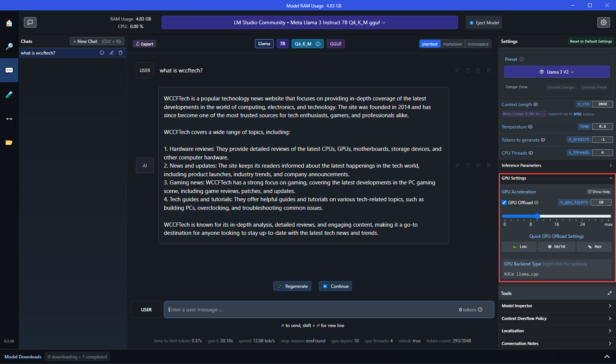
Task: Expand the Localization section
Action: coord(557,331)
